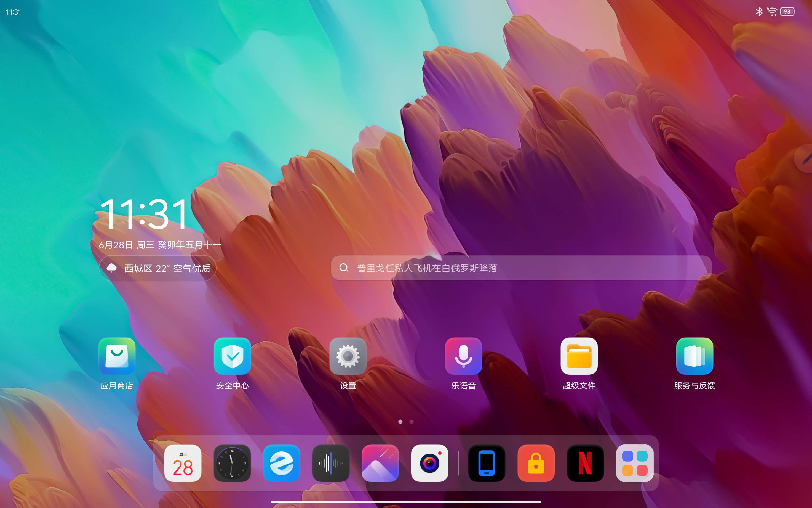Click the search magnifier icon in search bar
This screenshot has width=812, height=508.
pyautogui.click(x=344, y=268)
